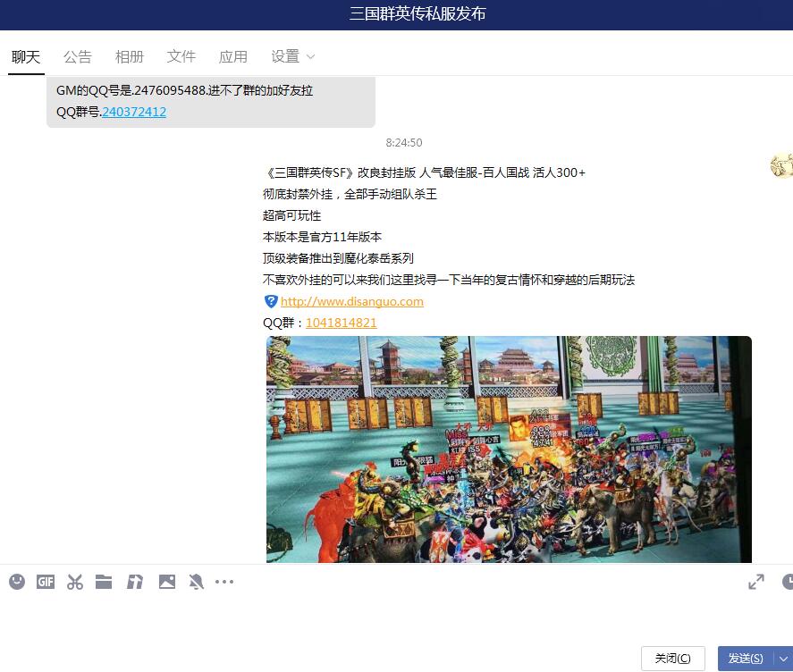The width and height of the screenshot is (793, 672).
Task: Click the 发送(S) button
Action: (x=746, y=659)
